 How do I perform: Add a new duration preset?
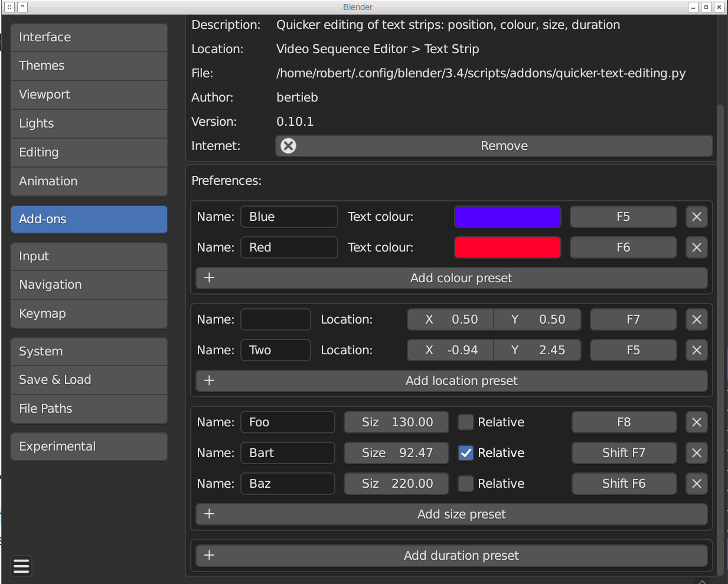[x=452, y=556]
